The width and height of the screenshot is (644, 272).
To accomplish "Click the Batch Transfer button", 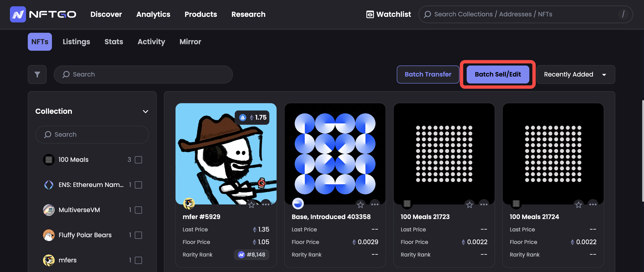I will [x=427, y=74].
